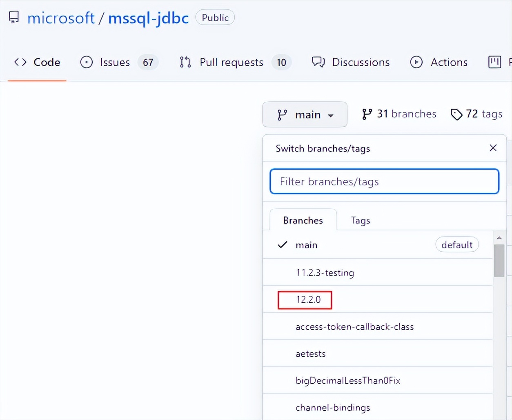Select the Branches tab
This screenshot has height=420, width=512.
pyautogui.click(x=303, y=220)
